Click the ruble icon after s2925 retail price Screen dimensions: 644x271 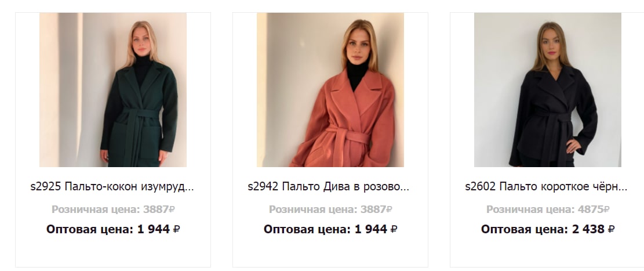click(x=172, y=209)
